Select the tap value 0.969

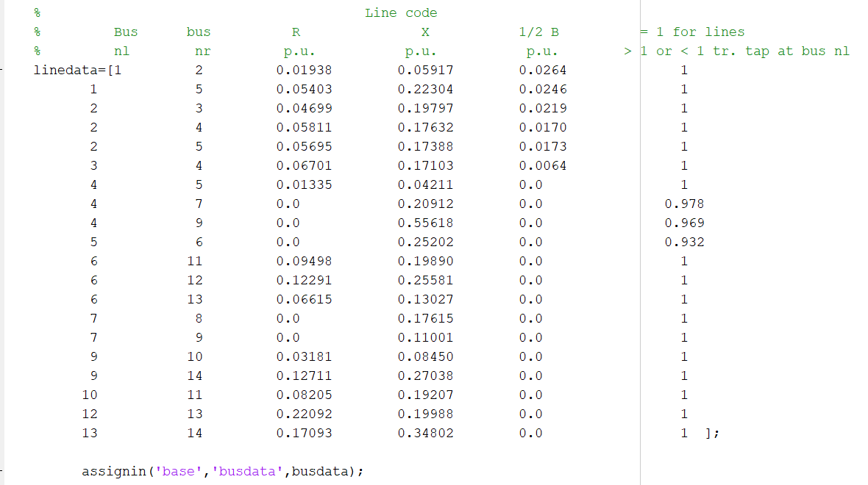(685, 223)
